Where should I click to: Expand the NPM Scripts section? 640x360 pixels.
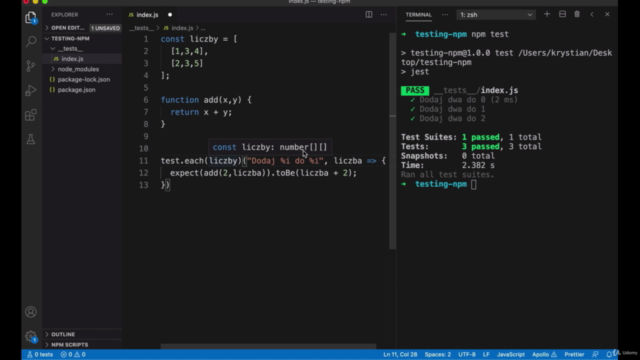82,345
